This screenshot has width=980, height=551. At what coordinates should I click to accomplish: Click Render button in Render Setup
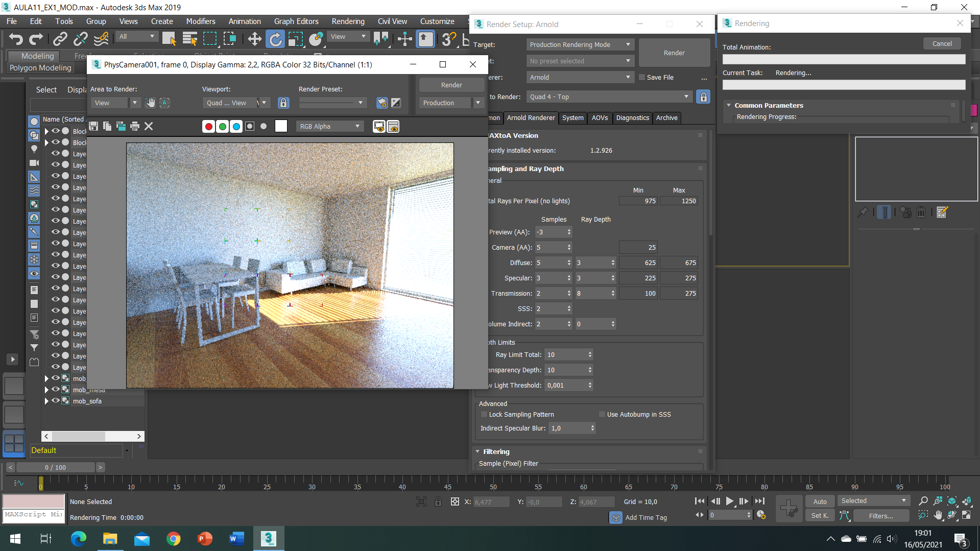pos(674,53)
